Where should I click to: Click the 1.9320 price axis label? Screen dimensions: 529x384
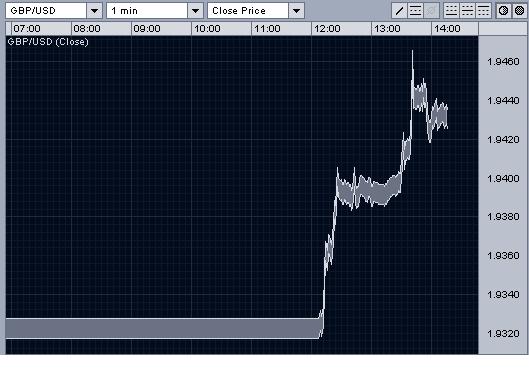[x=503, y=333]
